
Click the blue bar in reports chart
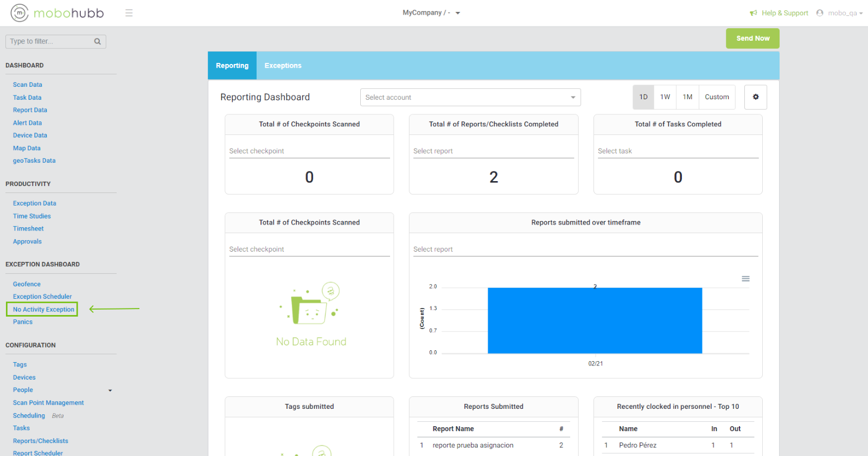click(595, 320)
